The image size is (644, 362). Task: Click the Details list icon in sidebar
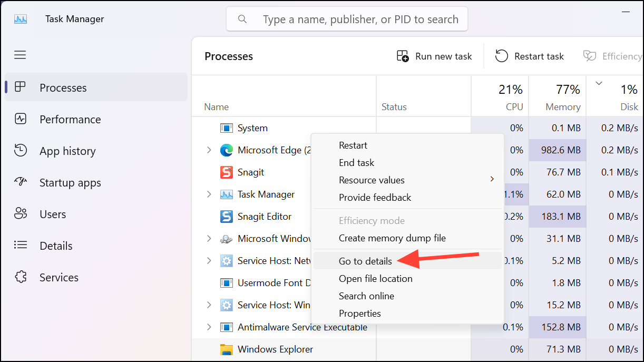point(20,245)
